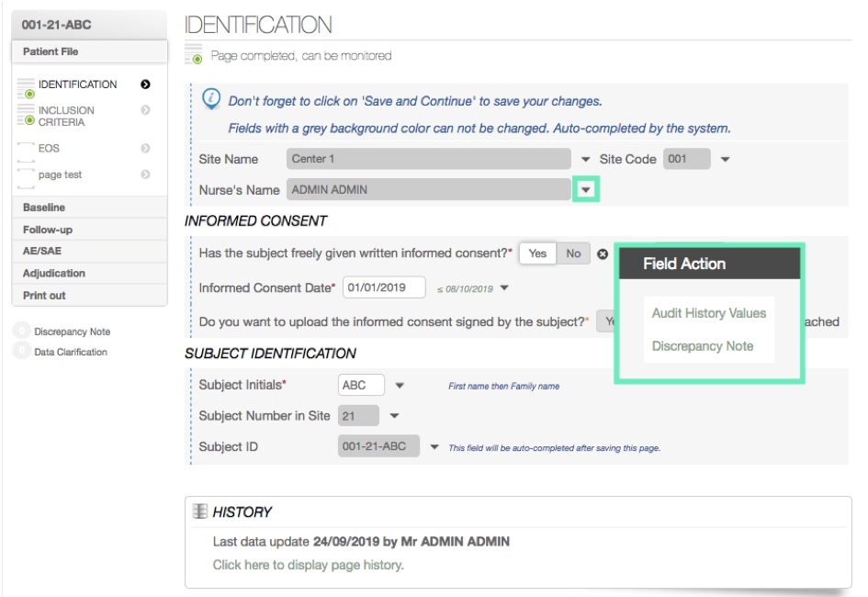Click the arrow icon beside EOS page
868x597 pixels.
click(145, 148)
